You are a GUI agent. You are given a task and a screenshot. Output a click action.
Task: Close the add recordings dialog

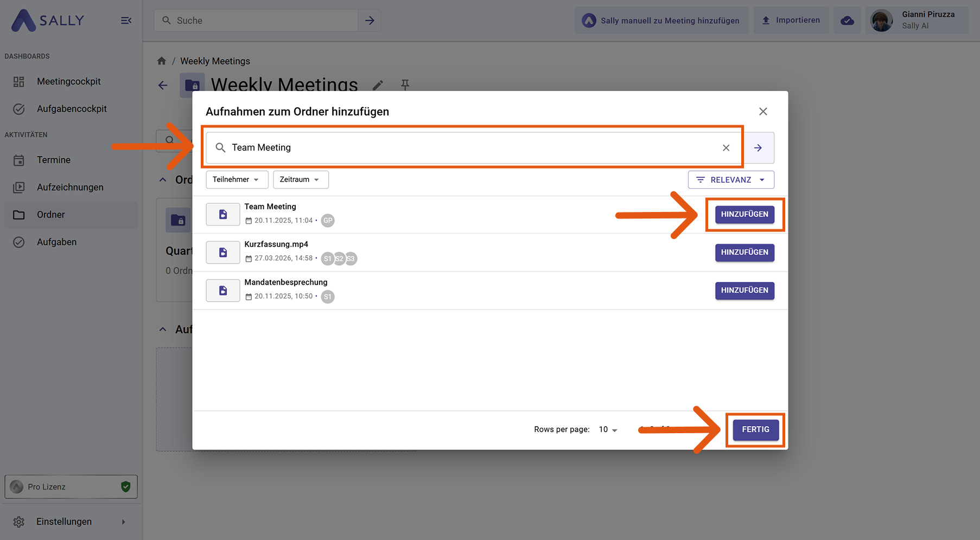(762, 112)
